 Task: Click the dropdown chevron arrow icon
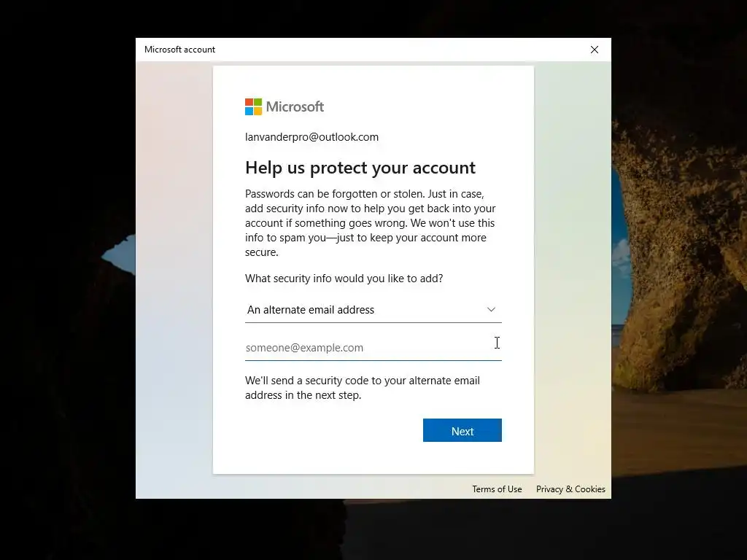[491, 309]
